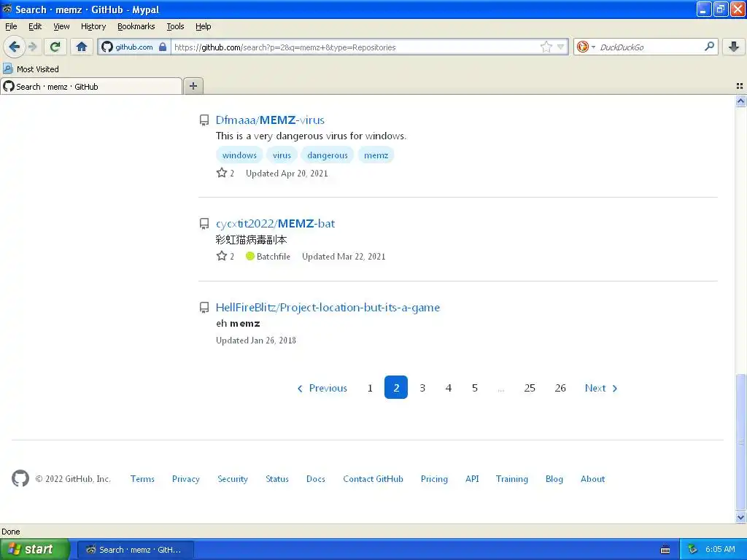Open the URL history dropdown arrow
Image resolution: width=747 pixels, height=560 pixels.
click(x=561, y=47)
